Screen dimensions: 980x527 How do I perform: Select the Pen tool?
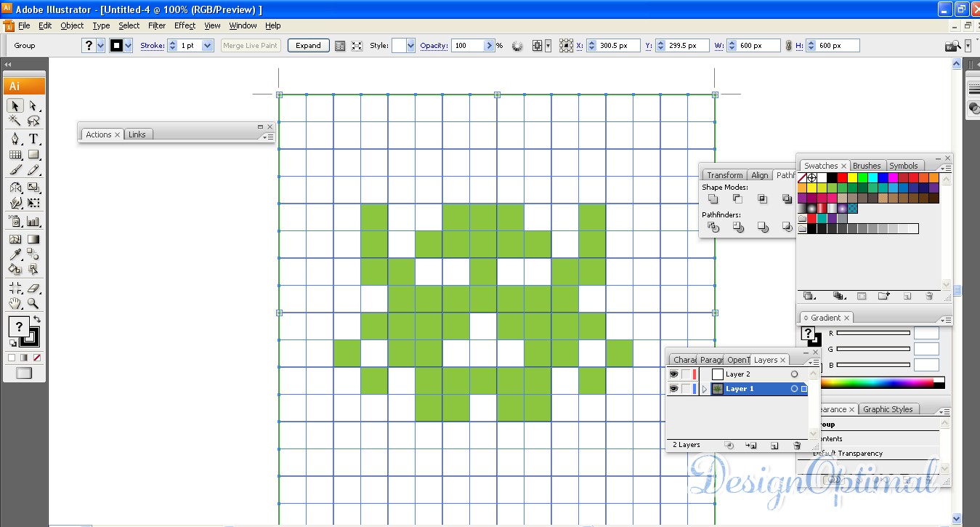point(15,139)
